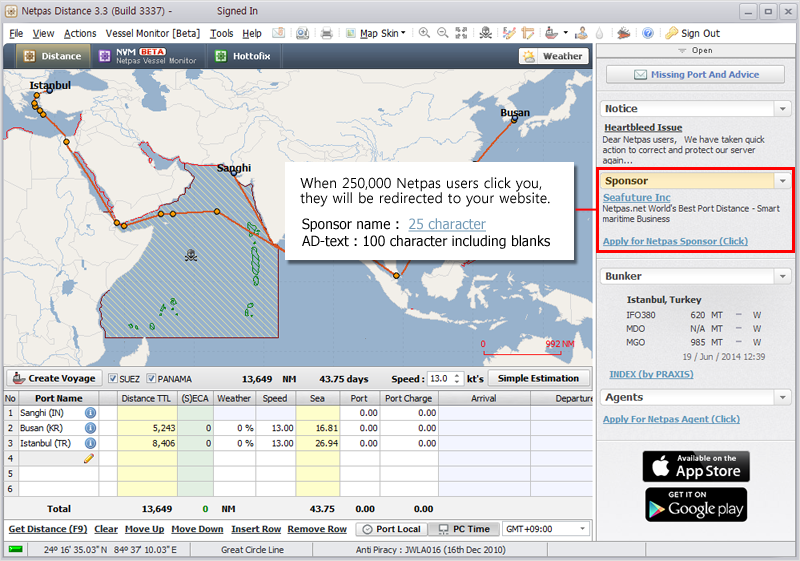Image resolution: width=800 pixels, height=561 pixels.
Task: Open the Apple App Store badge
Action: click(x=696, y=467)
